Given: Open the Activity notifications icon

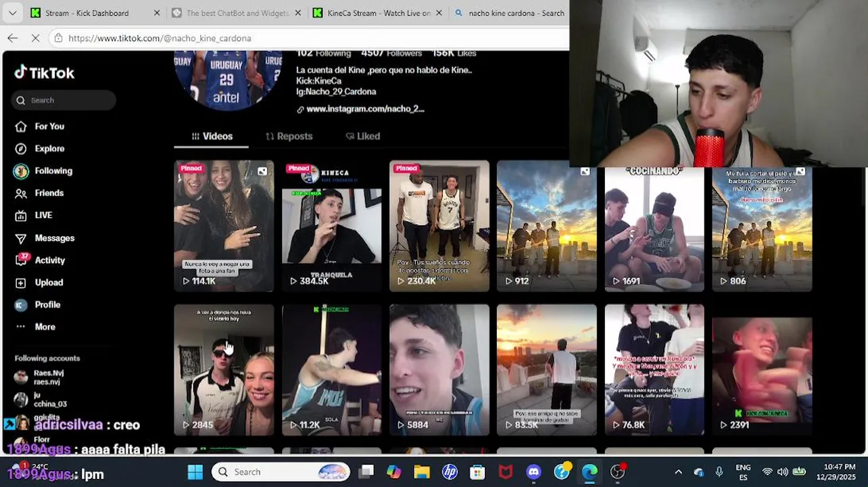Looking at the screenshot, I should point(22,260).
